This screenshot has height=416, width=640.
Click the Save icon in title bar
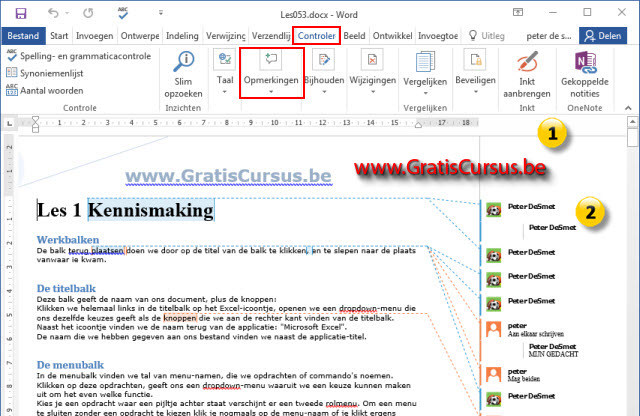pos(21,13)
